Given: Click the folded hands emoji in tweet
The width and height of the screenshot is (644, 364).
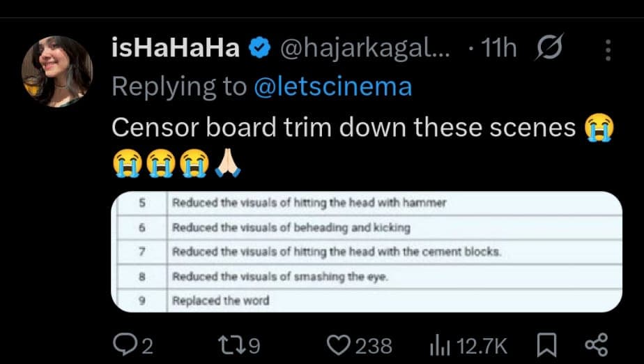Looking at the screenshot, I should [227, 165].
